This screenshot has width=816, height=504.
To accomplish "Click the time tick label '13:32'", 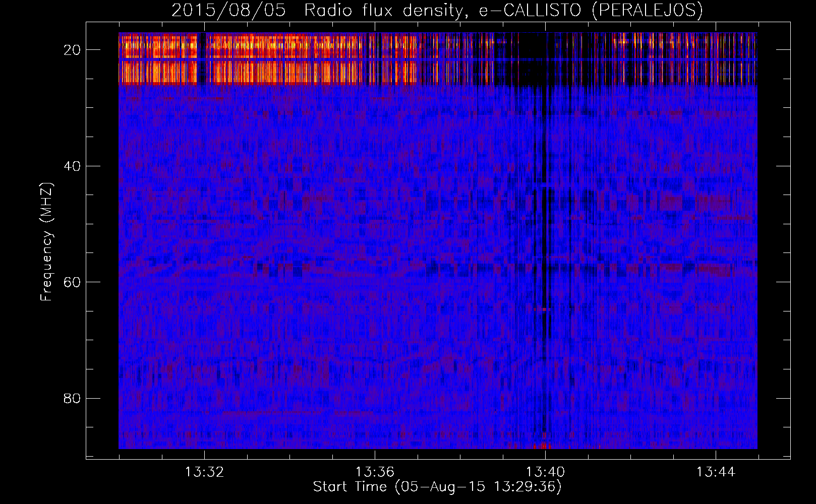I will 204,472.
